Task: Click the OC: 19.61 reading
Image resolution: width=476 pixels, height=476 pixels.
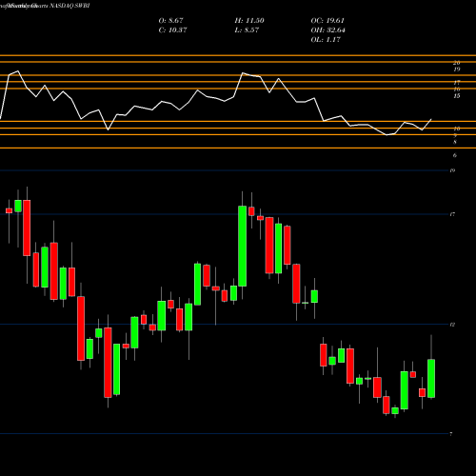Action: [x=327, y=21]
